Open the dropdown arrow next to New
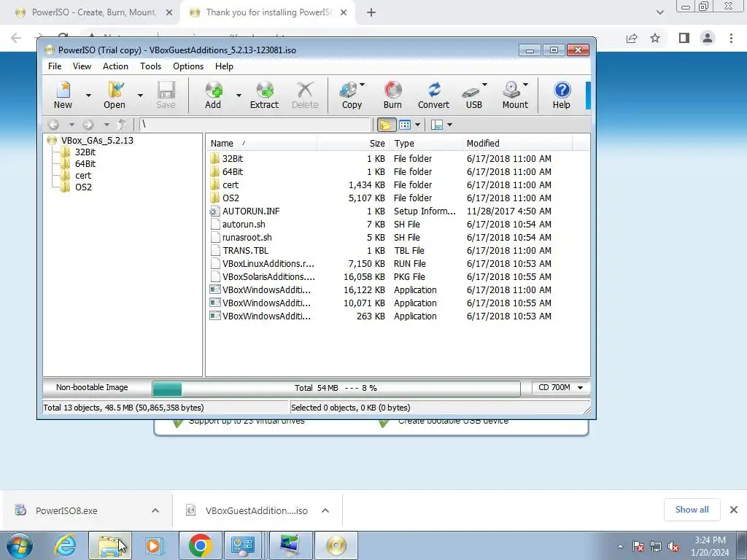Image resolution: width=747 pixels, height=560 pixels. [x=88, y=96]
